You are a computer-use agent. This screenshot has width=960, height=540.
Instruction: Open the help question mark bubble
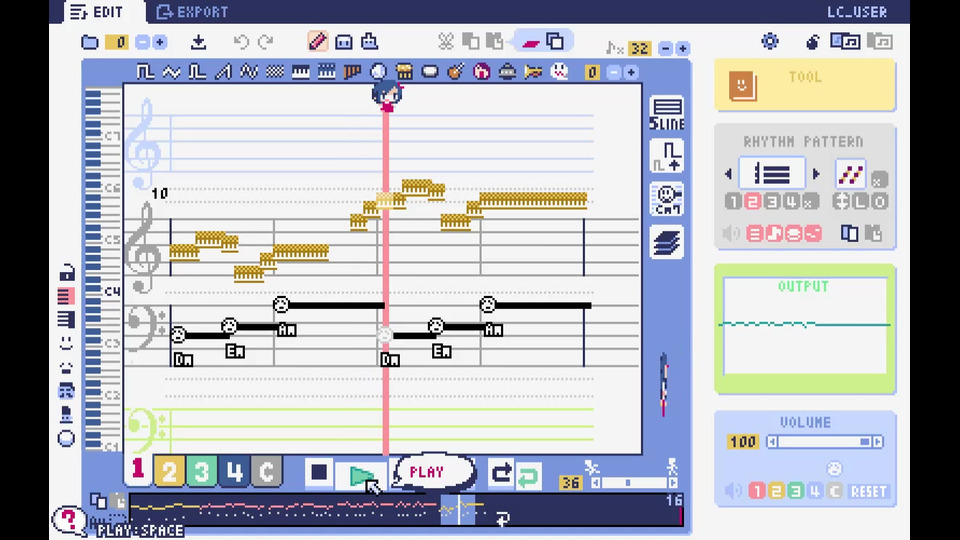(x=68, y=520)
